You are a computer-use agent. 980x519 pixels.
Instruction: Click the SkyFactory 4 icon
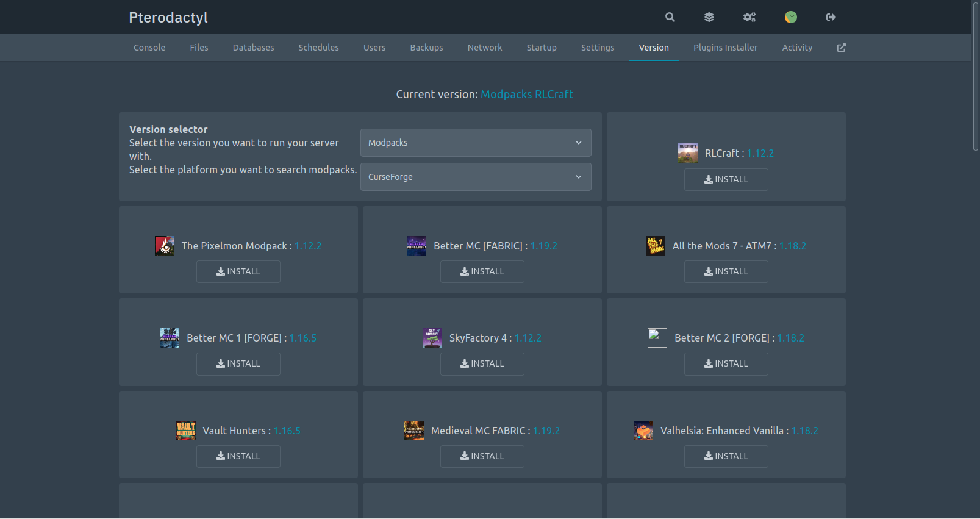click(432, 338)
